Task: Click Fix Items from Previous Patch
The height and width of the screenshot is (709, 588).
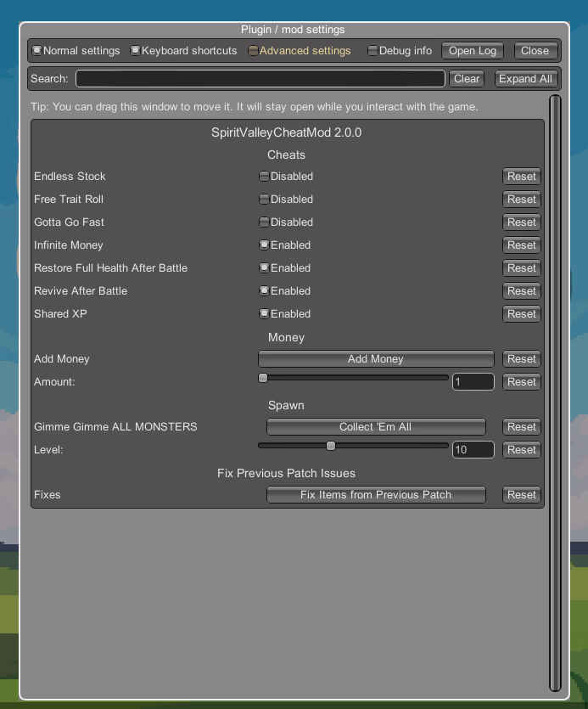Action: coord(376,495)
